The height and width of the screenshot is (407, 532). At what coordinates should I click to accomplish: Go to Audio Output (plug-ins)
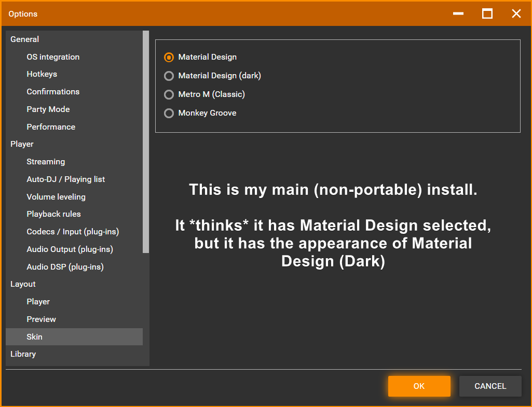(70, 249)
